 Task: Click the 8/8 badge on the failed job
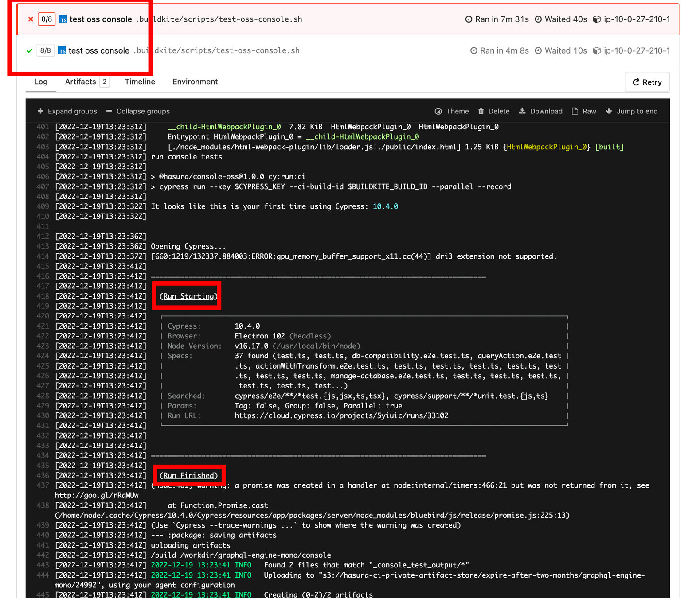[47, 19]
